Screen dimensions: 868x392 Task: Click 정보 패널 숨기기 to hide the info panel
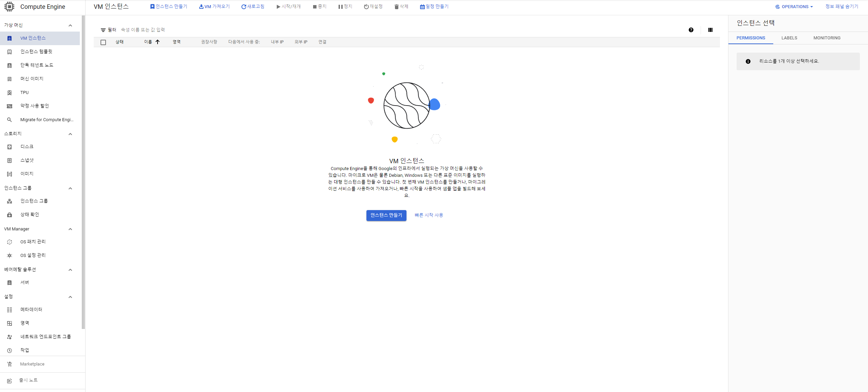click(x=842, y=6)
